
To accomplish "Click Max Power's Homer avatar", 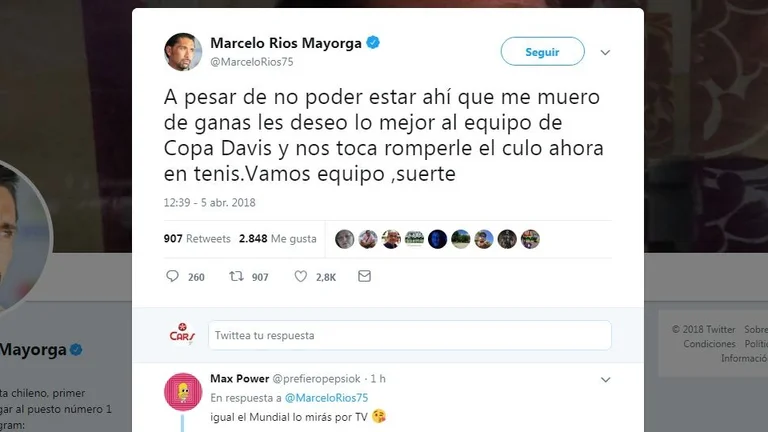I will 183,392.
